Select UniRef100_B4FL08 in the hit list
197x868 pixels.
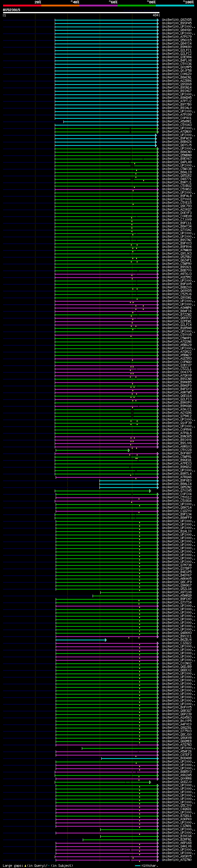tap(176, 61)
